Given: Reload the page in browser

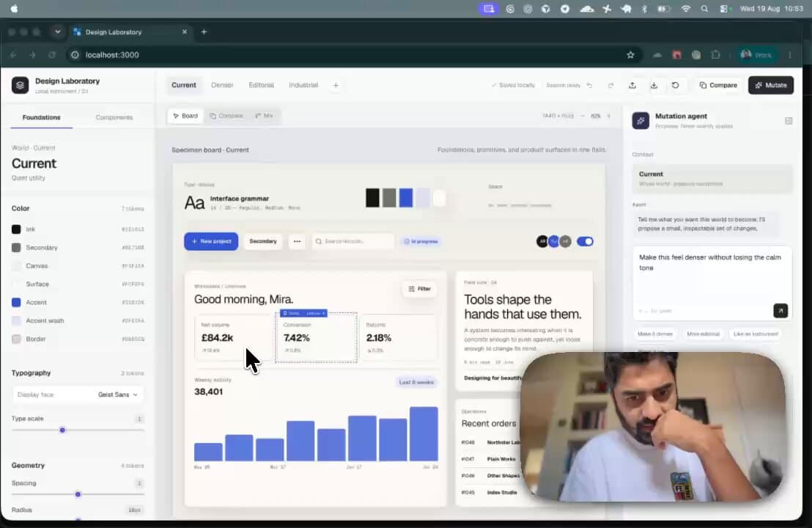Looking at the screenshot, I should (52, 55).
